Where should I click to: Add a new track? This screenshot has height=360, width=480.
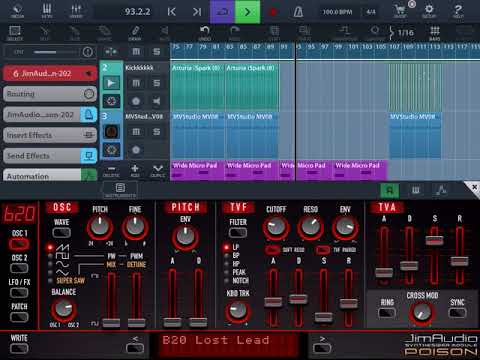pos(135,171)
